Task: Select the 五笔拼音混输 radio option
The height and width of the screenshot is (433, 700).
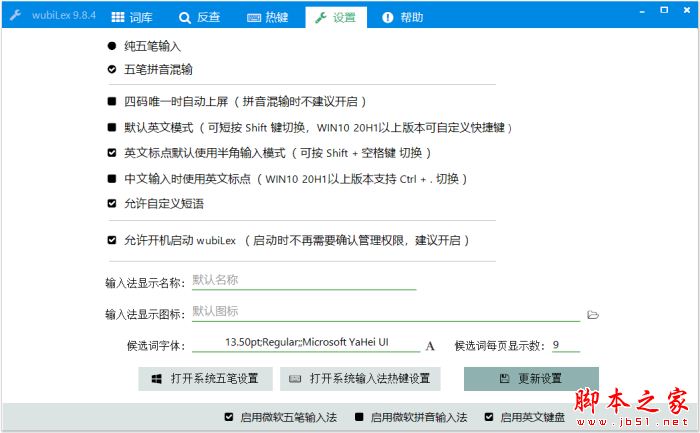Action: 112,69
